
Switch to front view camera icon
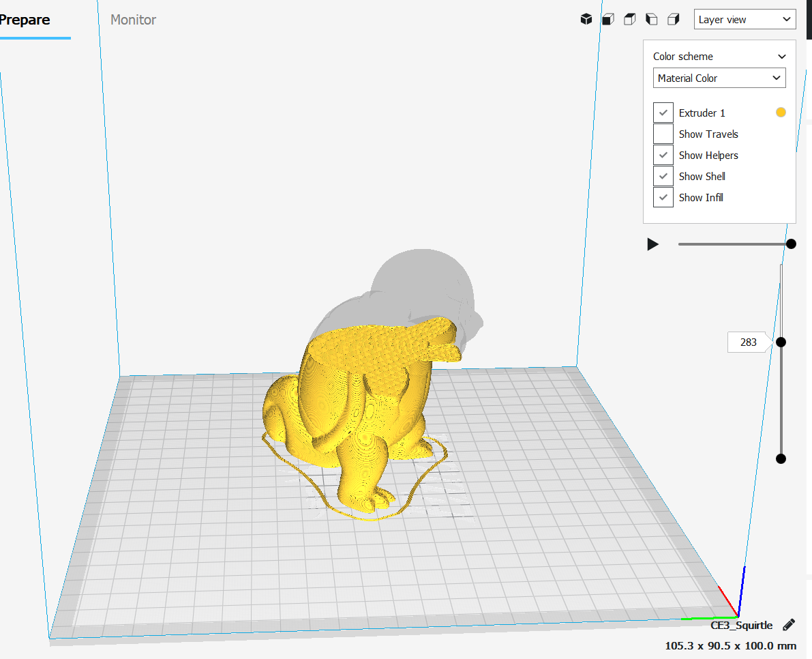click(x=608, y=20)
